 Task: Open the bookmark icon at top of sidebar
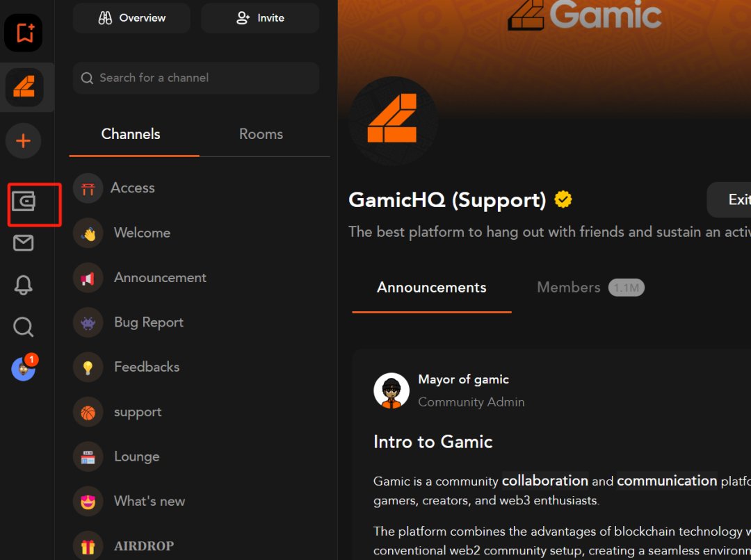(24, 33)
